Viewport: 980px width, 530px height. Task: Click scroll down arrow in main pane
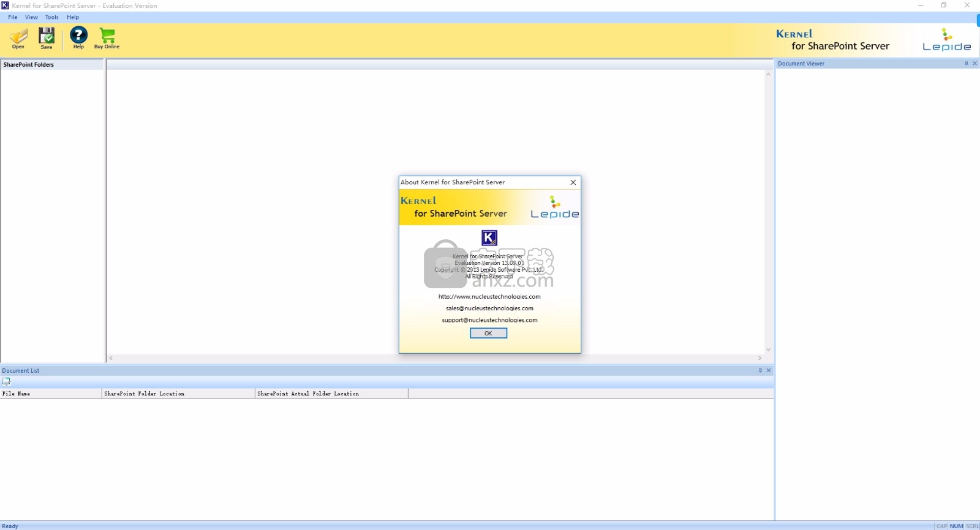(768, 350)
